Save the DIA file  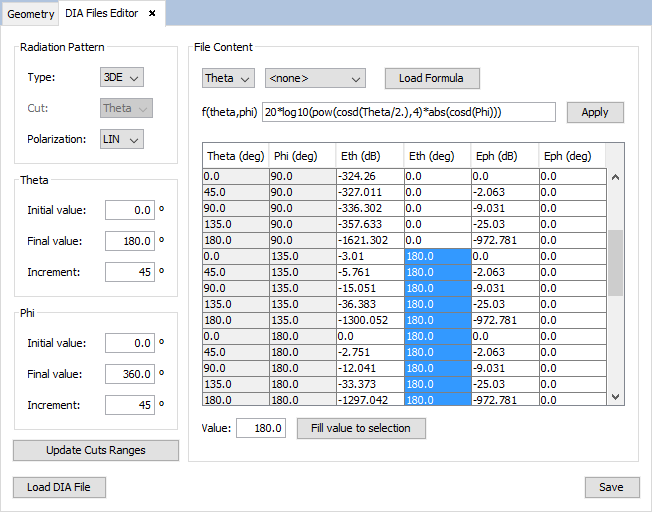[x=611, y=487]
